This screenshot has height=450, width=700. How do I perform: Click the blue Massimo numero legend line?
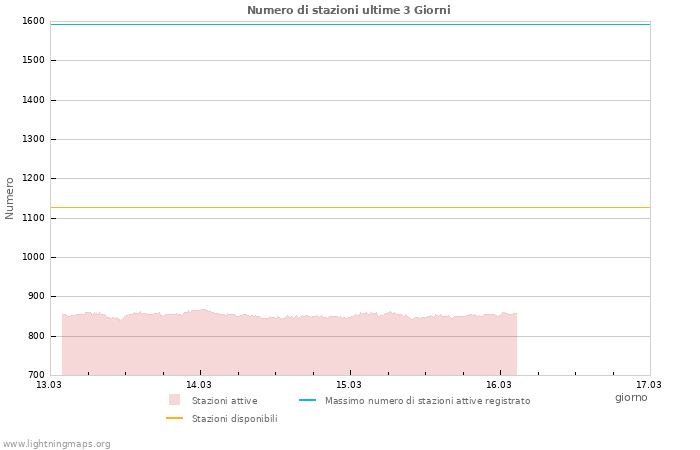pyautogui.click(x=307, y=400)
